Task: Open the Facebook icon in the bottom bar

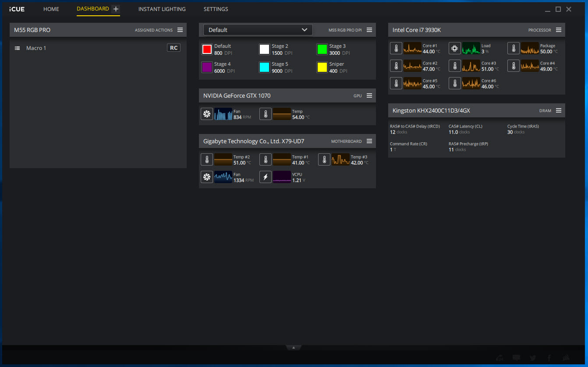Action: pos(549,358)
